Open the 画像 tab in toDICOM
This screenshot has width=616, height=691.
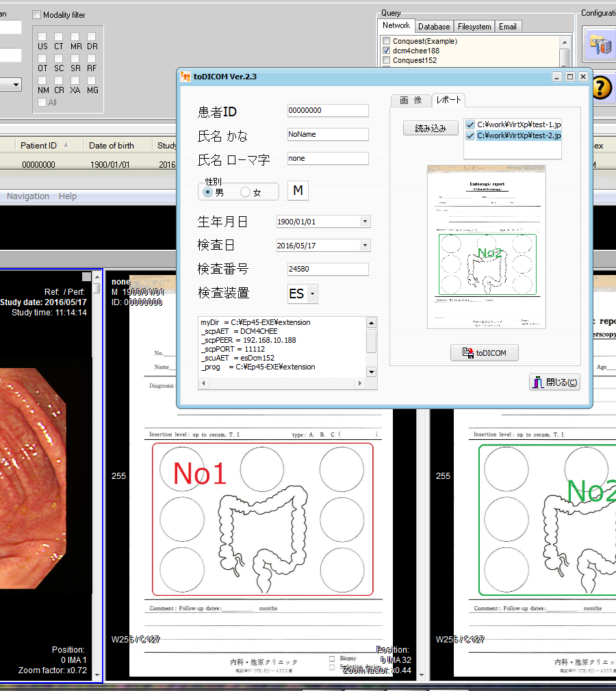pyautogui.click(x=411, y=101)
